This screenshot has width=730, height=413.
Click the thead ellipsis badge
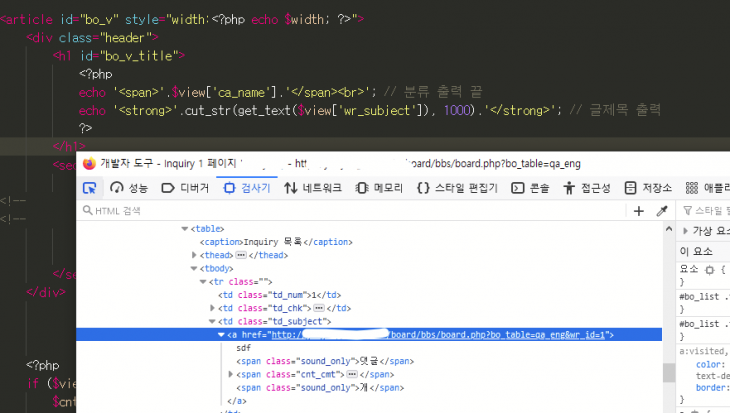[241, 255]
